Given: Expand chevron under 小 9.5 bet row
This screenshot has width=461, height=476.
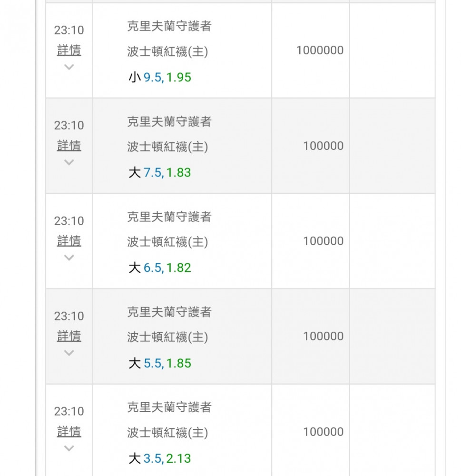Looking at the screenshot, I should (69, 67).
